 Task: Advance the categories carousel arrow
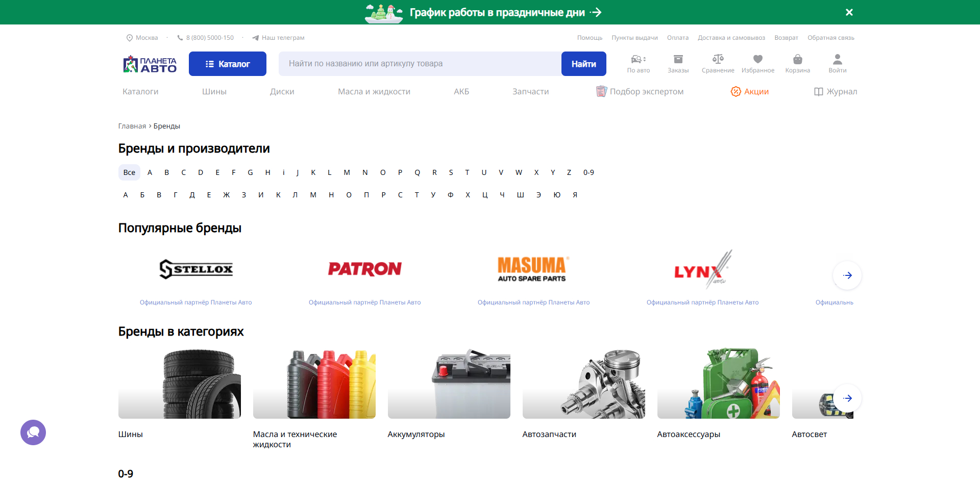pos(848,398)
